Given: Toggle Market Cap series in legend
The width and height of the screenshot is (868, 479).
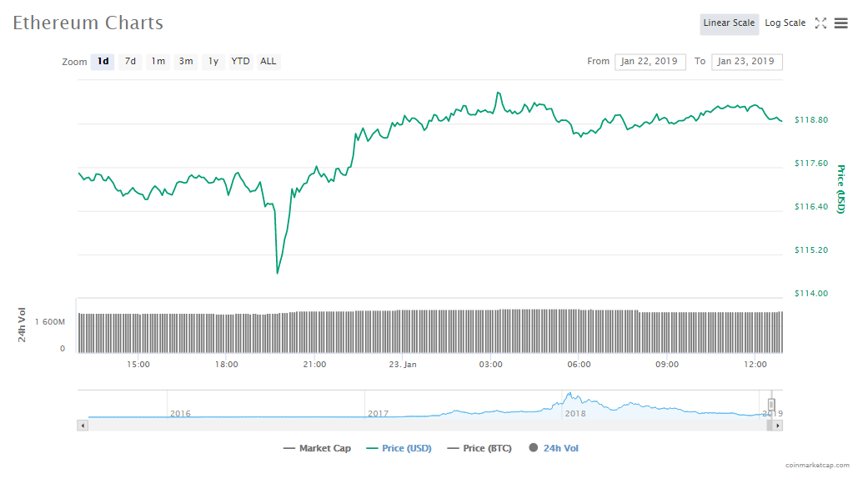Looking at the screenshot, I should click(x=318, y=448).
